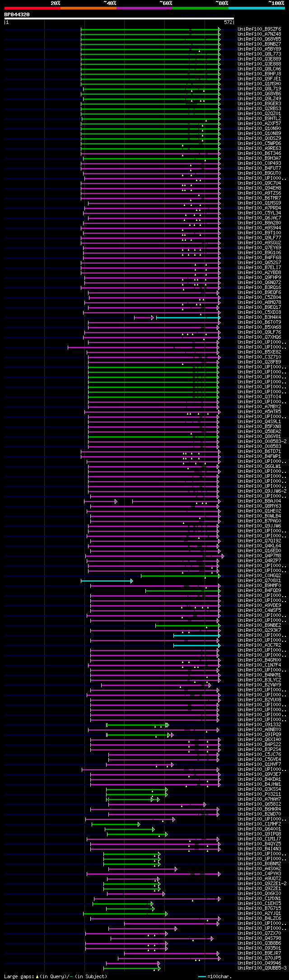Select the UniRef100_Q7XHQ6 label
Screen dimensions: 289x980
coord(259,337)
